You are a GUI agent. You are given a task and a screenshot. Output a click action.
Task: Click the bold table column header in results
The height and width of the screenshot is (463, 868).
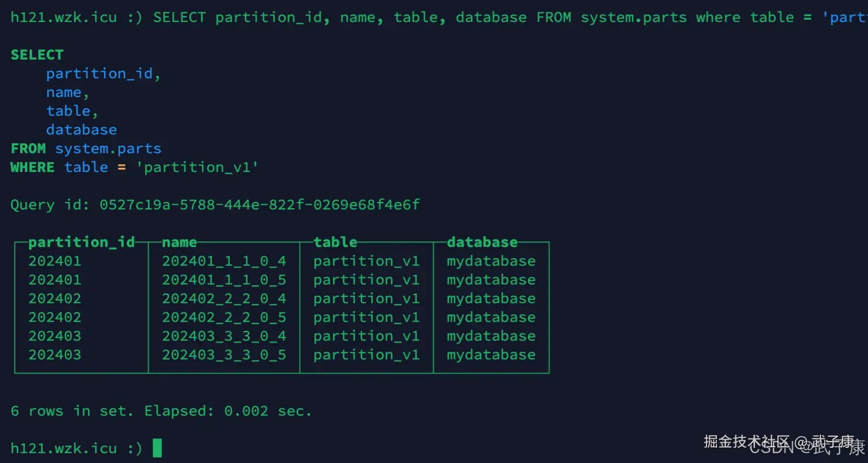point(335,242)
